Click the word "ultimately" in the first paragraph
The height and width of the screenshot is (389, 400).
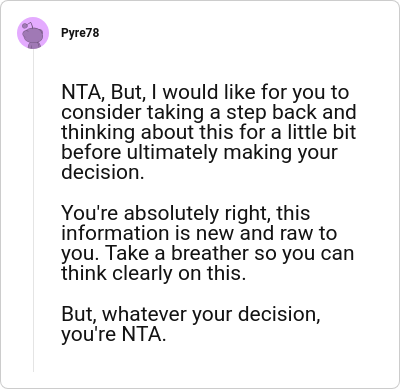172,153
